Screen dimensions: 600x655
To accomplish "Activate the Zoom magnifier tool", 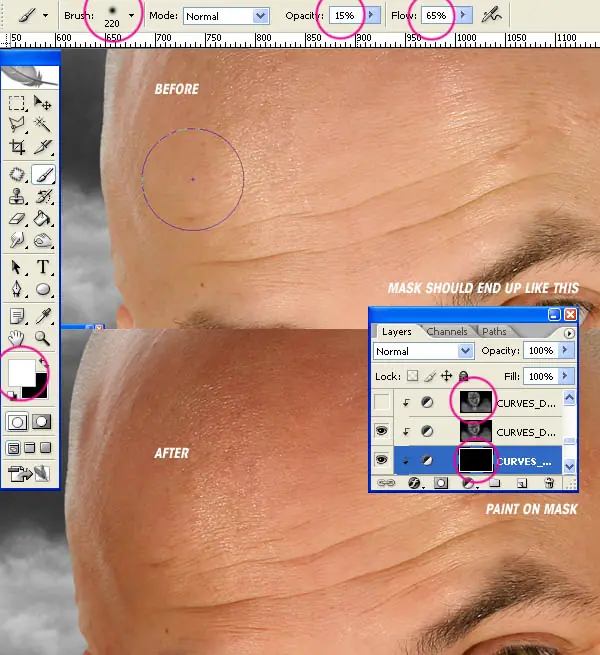I will click(43, 338).
